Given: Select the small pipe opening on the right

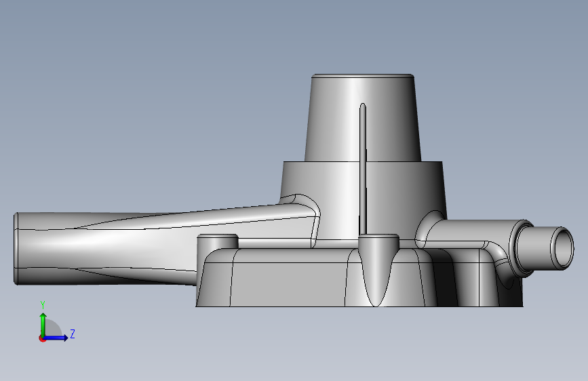Looking at the screenshot, I should coord(563,248).
